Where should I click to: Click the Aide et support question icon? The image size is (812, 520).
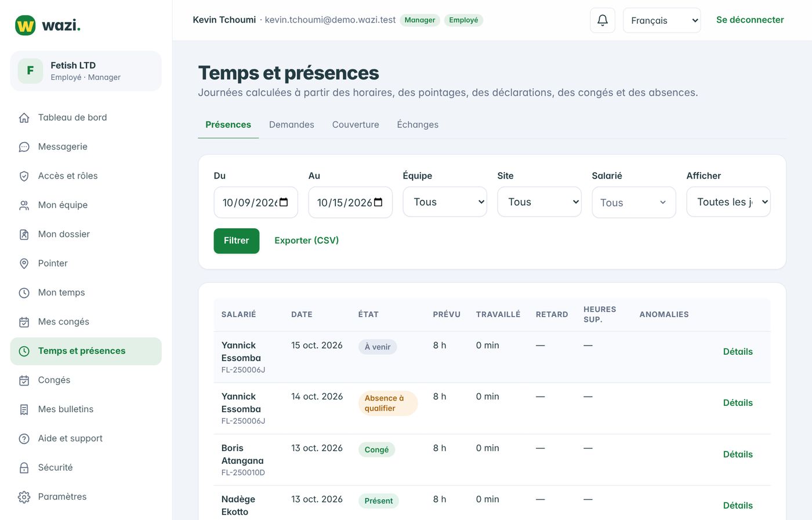pos(24,439)
